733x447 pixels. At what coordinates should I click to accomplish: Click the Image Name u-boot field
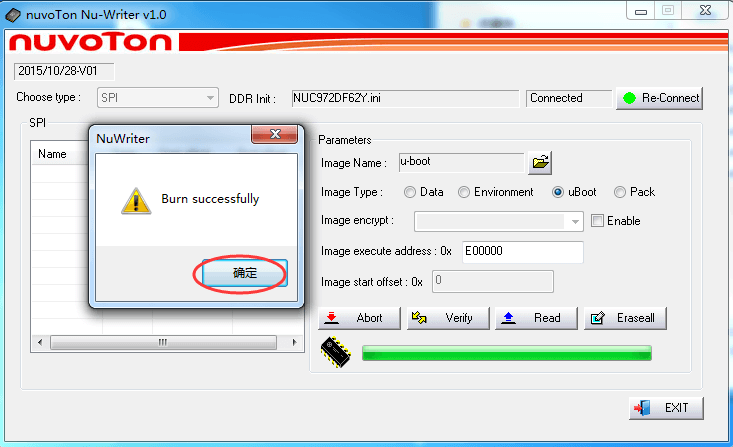pyautogui.click(x=462, y=162)
